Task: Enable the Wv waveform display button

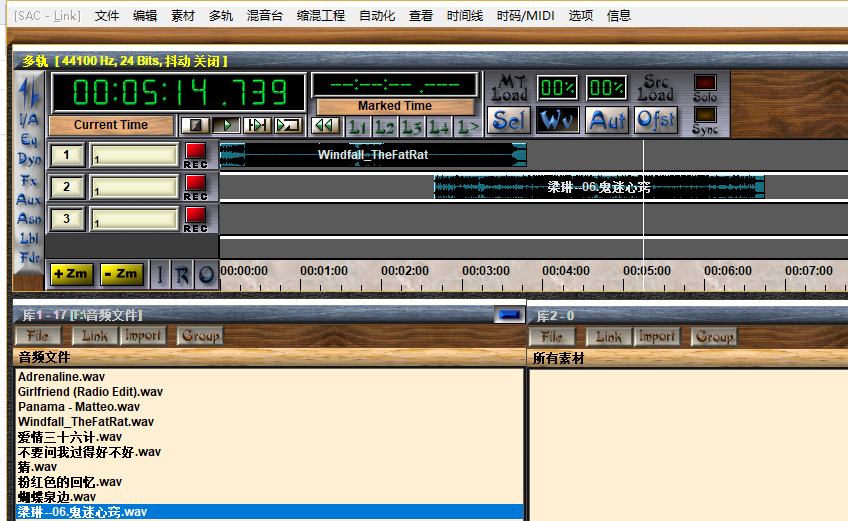Action: [558, 121]
